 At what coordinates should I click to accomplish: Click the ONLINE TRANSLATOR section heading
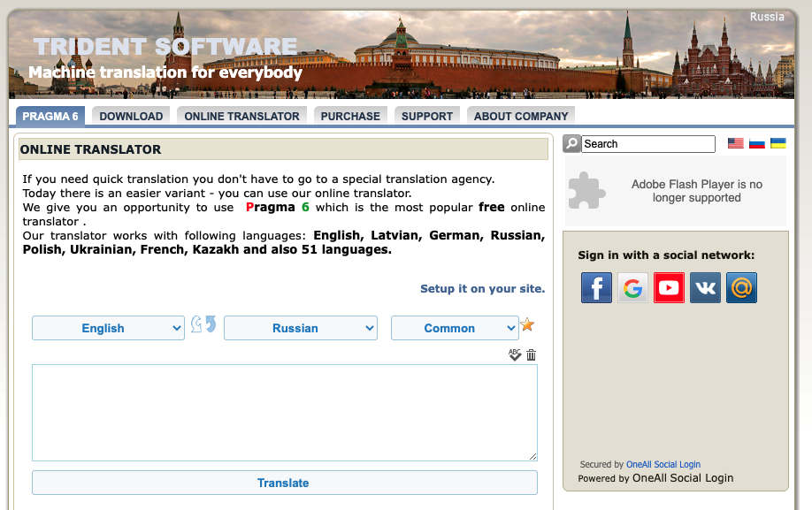[90, 149]
